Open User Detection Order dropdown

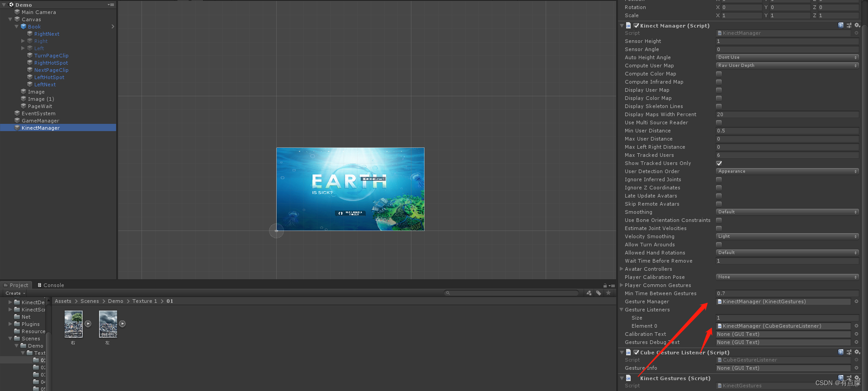click(x=787, y=171)
